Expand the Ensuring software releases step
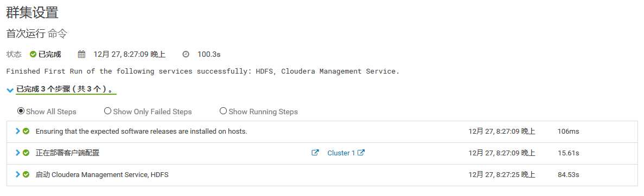 (18, 131)
